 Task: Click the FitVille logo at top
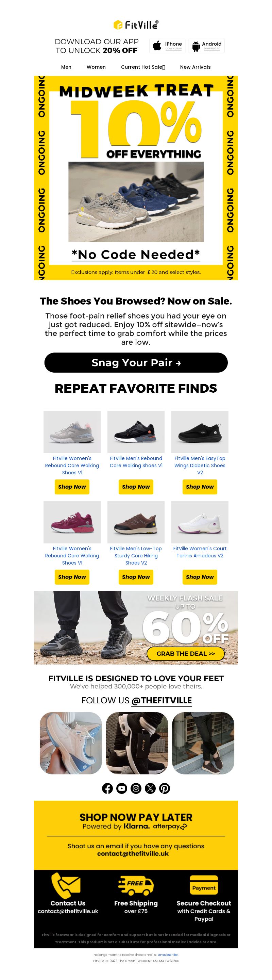pos(136,25)
